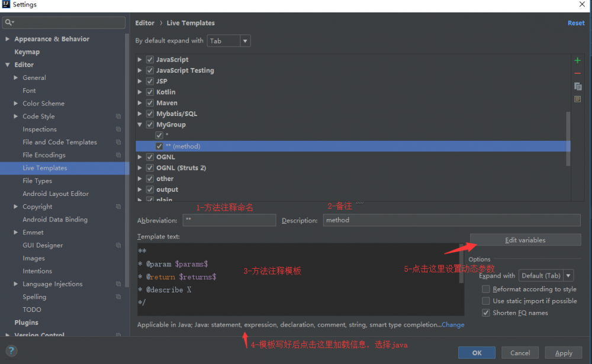
Task: Click the search magnifier in the settings search field
Action: pos(8,22)
